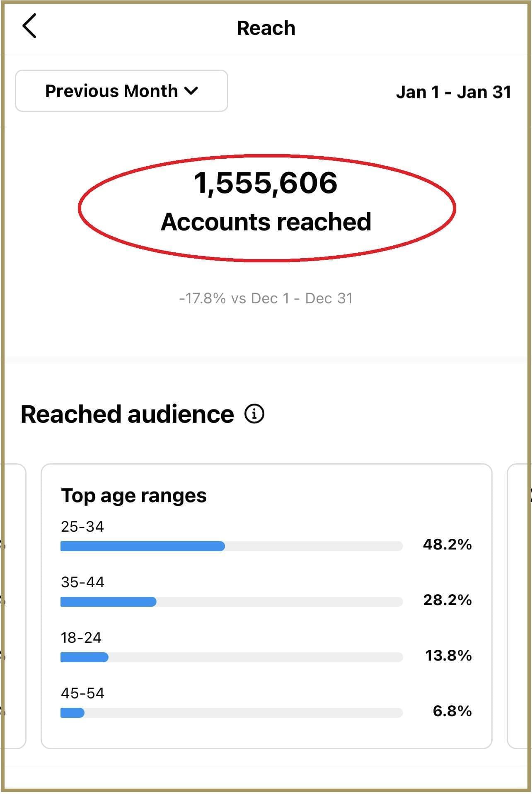532x794 pixels.
Task: Open the Previous Month dropdown
Action: click(x=121, y=91)
